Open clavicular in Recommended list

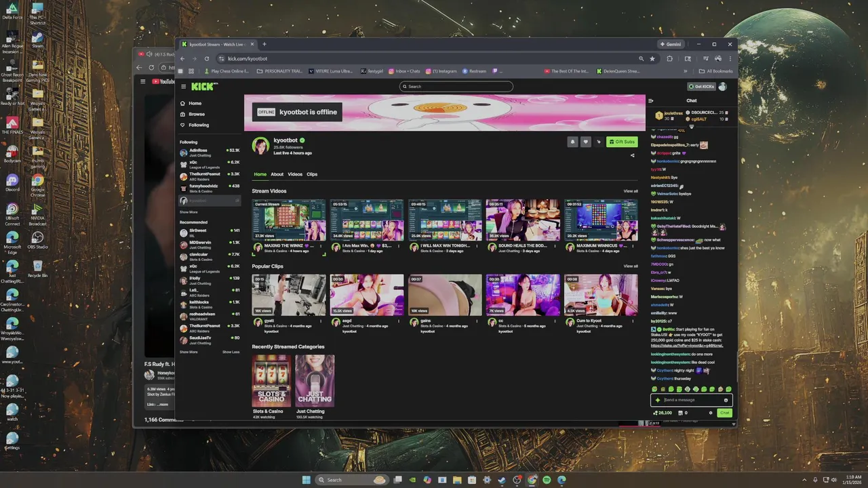click(210, 256)
